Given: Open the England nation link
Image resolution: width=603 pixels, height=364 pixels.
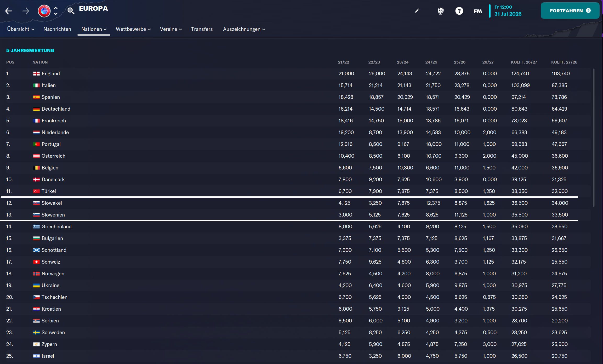Looking at the screenshot, I should pos(50,74).
